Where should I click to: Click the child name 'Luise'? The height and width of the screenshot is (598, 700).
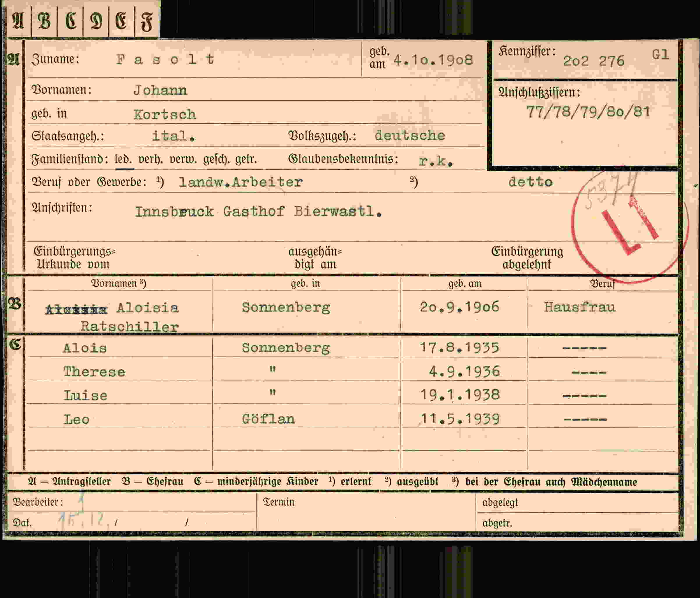click(86, 395)
